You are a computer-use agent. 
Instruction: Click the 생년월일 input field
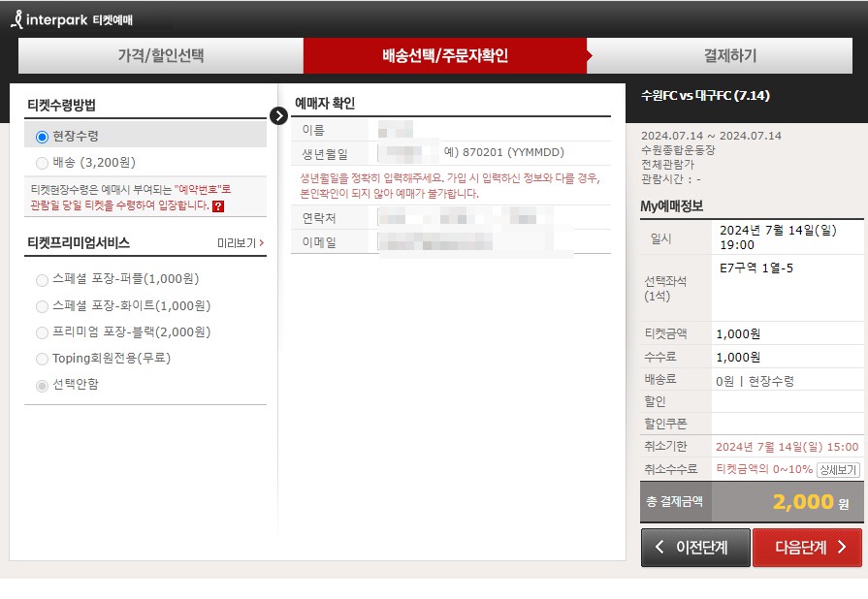pyautogui.click(x=408, y=152)
